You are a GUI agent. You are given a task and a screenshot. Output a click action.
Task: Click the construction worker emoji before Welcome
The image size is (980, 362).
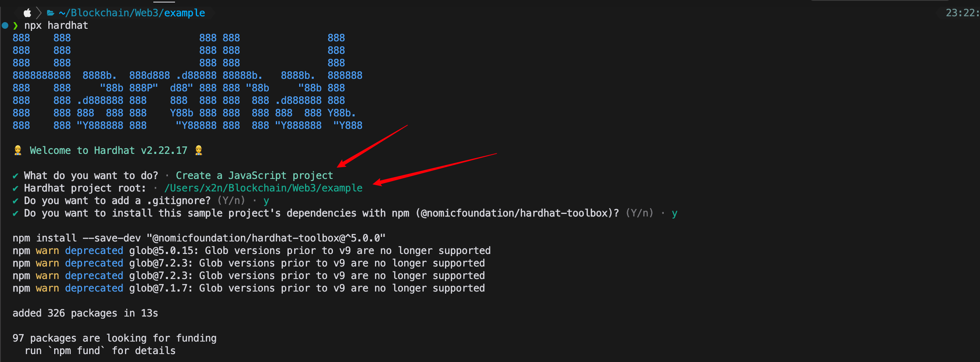(x=18, y=150)
